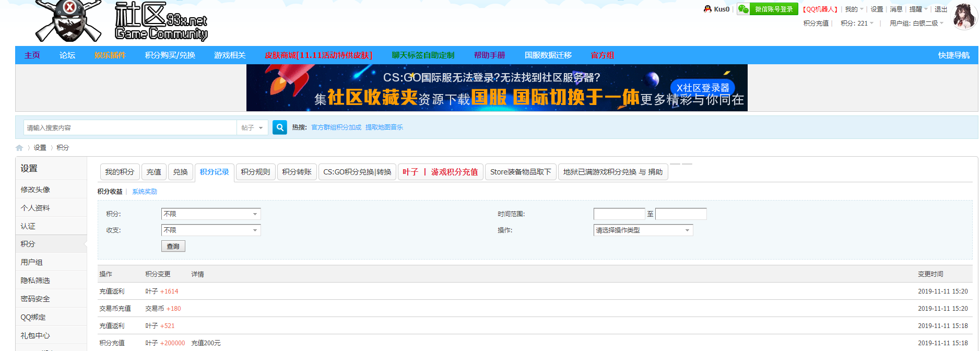Select 修改头像 in the settings sidebar
980x351 pixels.
tap(51, 190)
